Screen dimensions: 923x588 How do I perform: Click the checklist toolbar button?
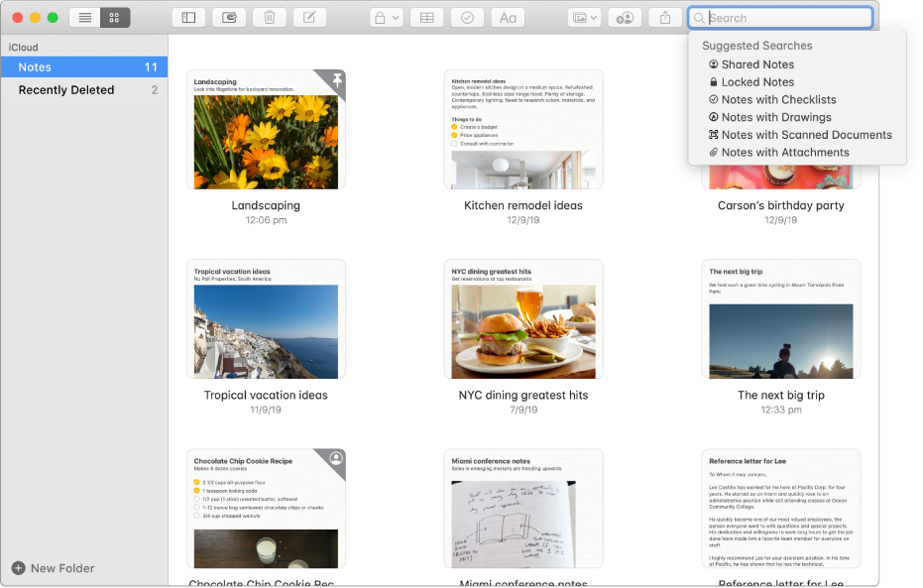467,18
